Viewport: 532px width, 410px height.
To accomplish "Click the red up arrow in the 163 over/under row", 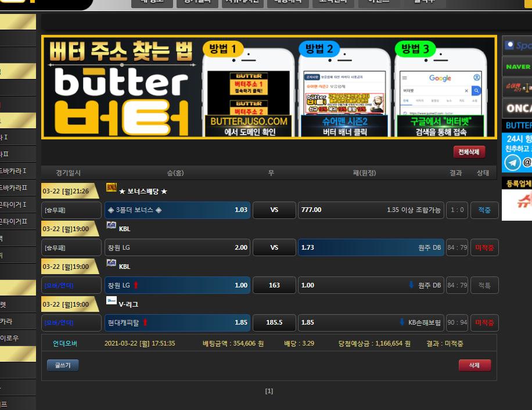I will click(136, 285).
